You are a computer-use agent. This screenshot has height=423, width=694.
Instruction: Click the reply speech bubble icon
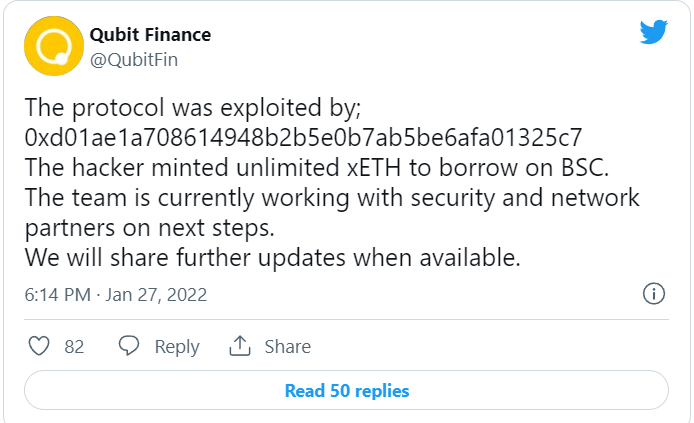(129, 346)
